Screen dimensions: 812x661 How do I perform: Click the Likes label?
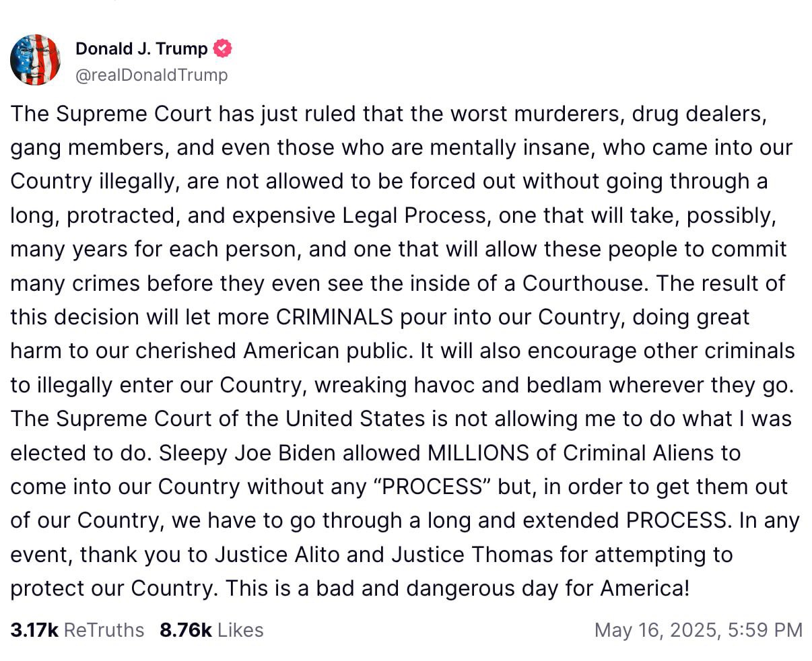[240, 630]
